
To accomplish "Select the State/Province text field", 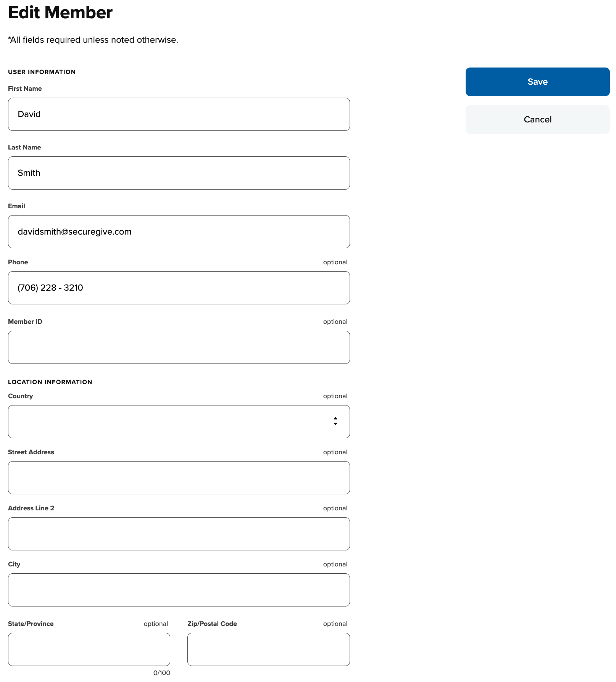I will 89,649.
